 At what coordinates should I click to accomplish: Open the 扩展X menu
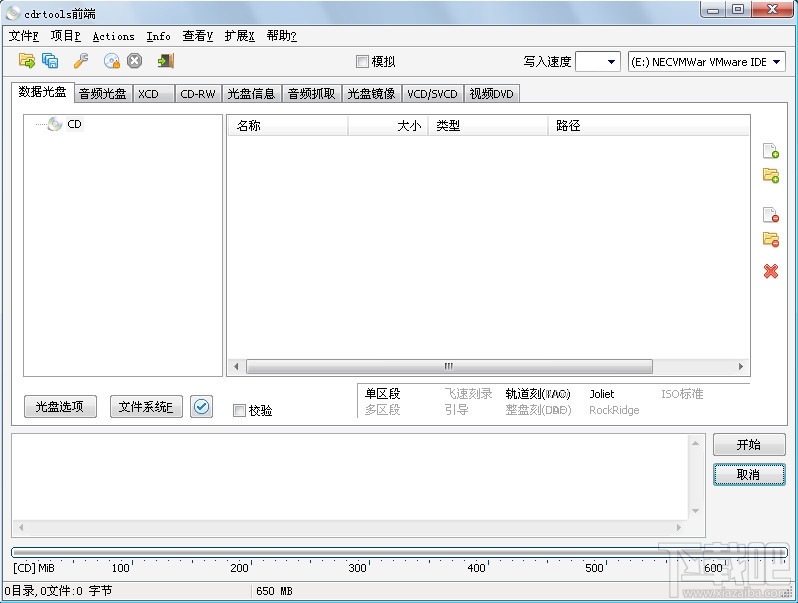(239, 36)
